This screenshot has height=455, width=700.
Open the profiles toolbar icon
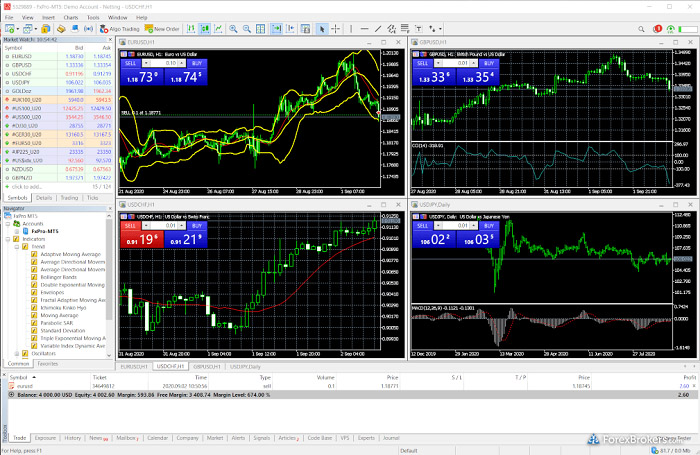27,29
